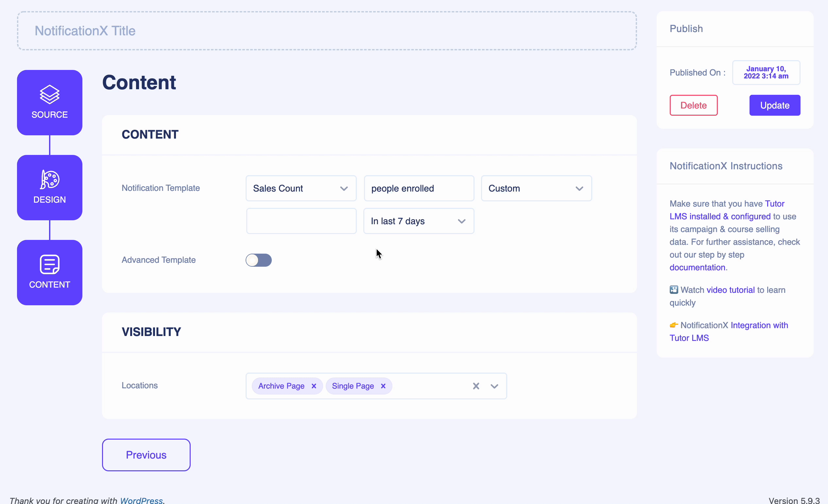Click the DESIGN tab label in sidebar
This screenshot has height=504, width=828.
pyautogui.click(x=50, y=199)
